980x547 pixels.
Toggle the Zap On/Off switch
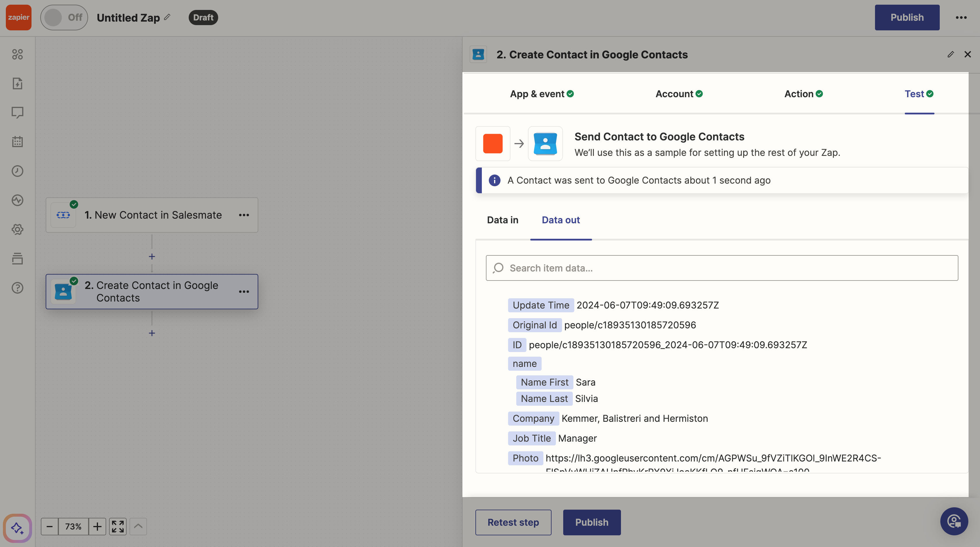64,18
